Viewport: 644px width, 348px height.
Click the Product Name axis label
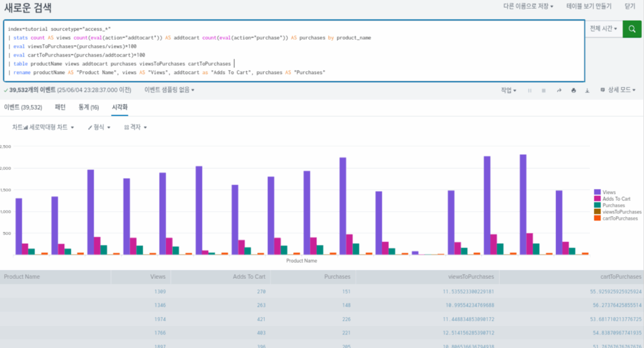(301, 261)
